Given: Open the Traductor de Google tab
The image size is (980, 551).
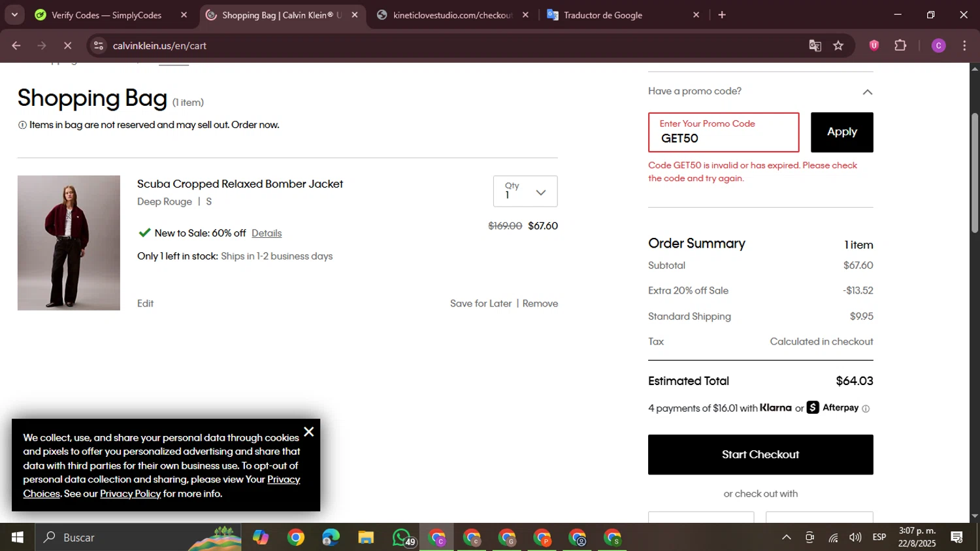Looking at the screenshot, I should click(603, 15).
